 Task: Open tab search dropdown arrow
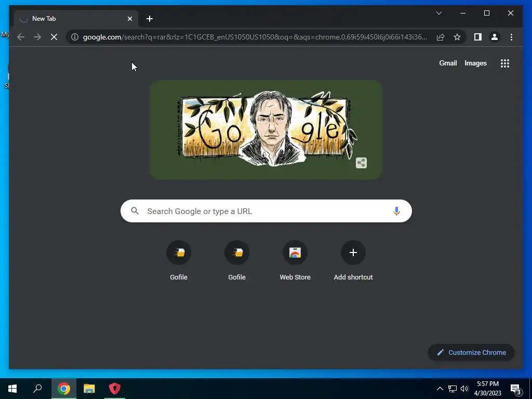pos(439,13)
